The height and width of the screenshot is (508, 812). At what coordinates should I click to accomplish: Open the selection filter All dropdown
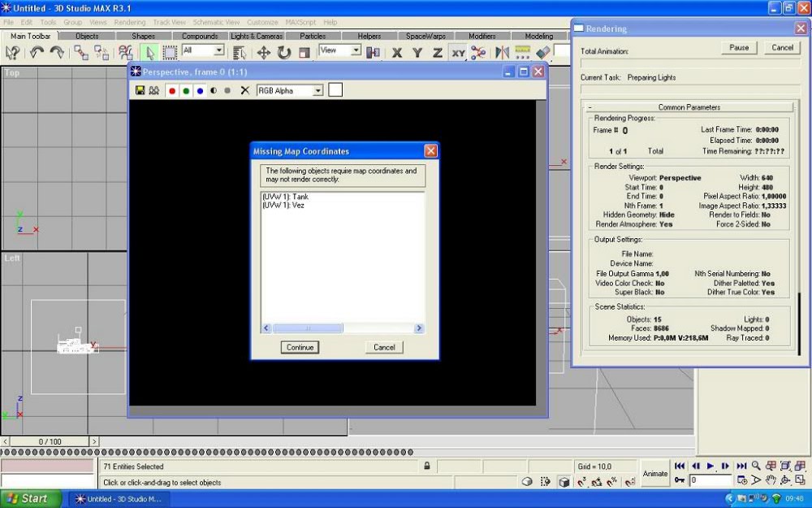click(203, 50)
